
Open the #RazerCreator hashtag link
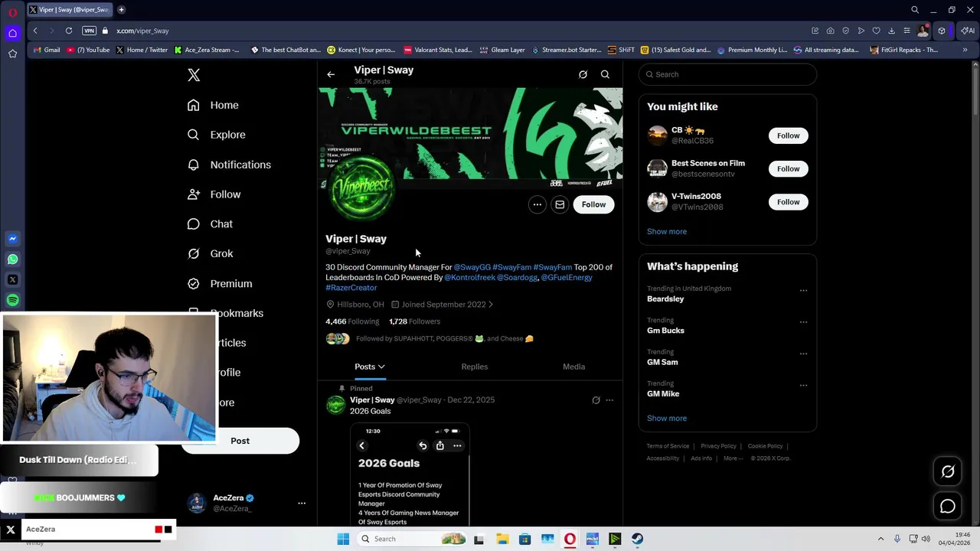click(x=351, y=288)
